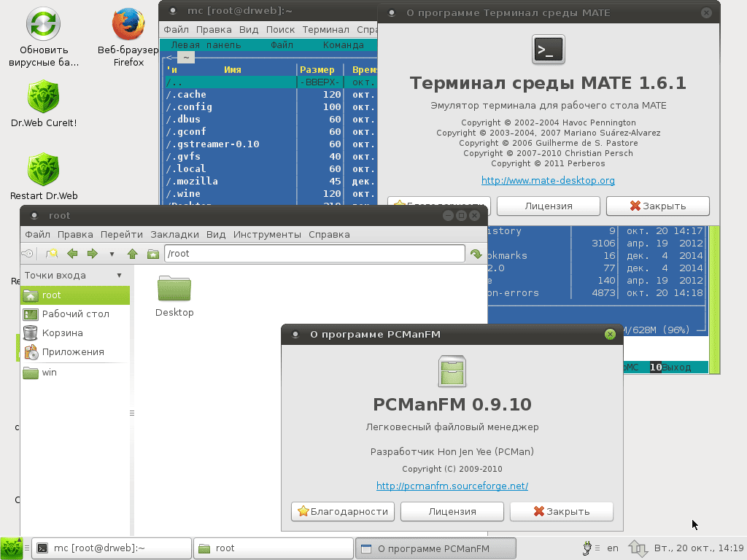Open 'Правка' menu in root file manager
The image size is (747, 560).
[75, 234]
